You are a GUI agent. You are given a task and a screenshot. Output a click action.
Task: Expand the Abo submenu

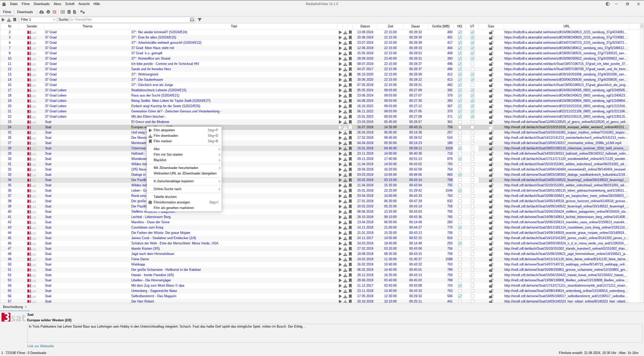point(184,149)
